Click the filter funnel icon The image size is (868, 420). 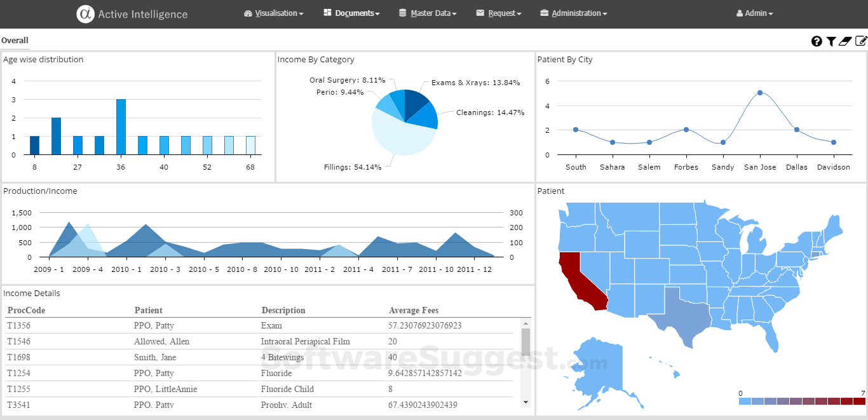[831, 41]
